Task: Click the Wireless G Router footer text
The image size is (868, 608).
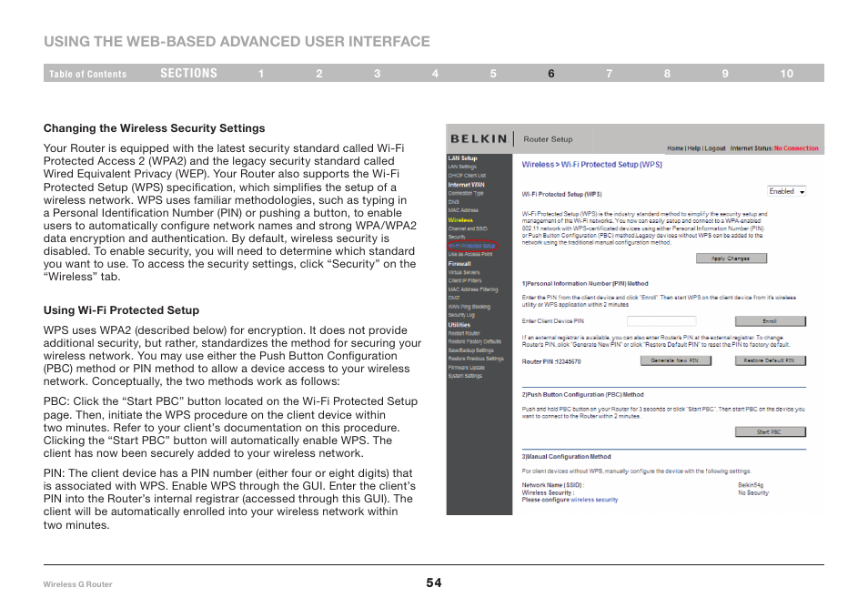Action: tap(77, 584)
